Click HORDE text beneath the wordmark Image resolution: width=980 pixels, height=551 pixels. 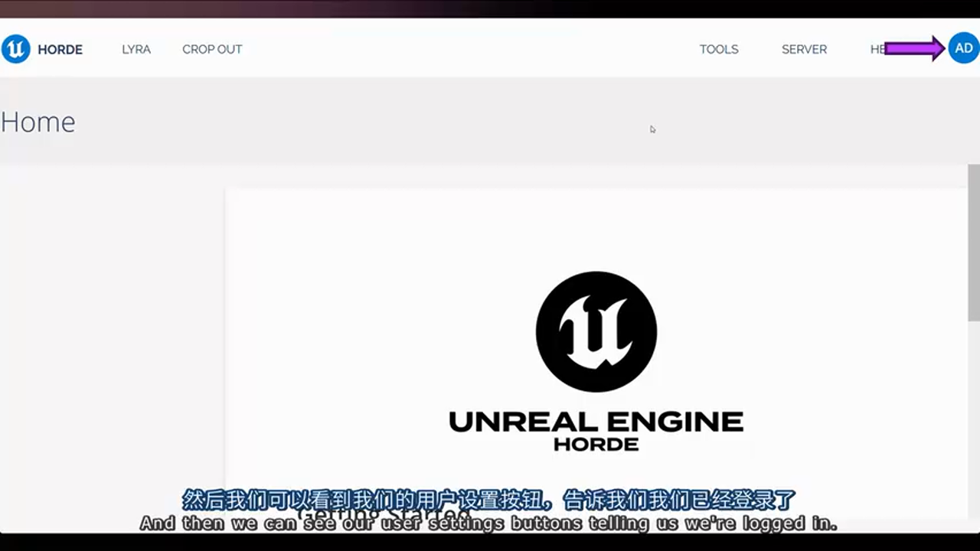[x=596, y=445]
